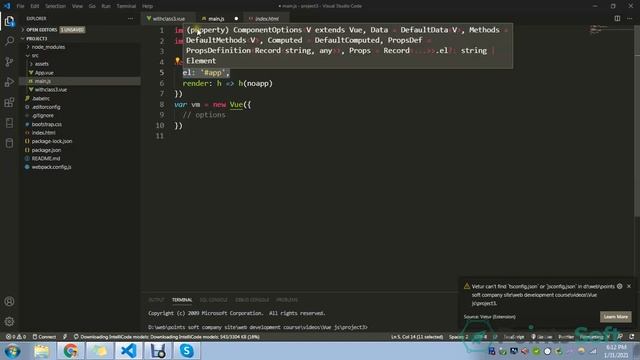The height and width of the screenshot is (360, 640).
Task: Click the Prettier status bar item
Action: point(566,337)
